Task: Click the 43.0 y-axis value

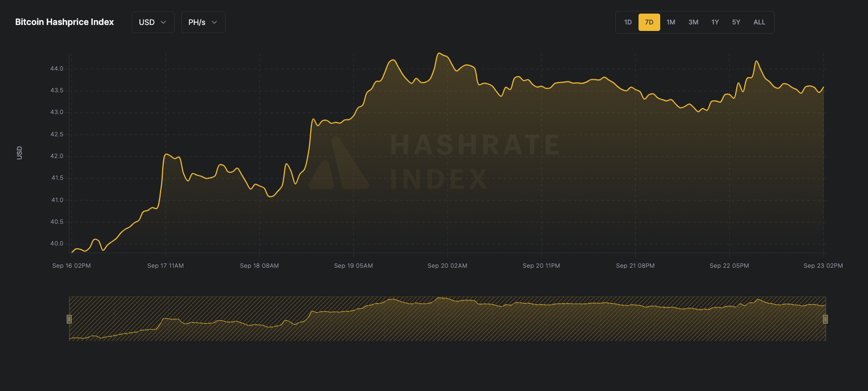Action: click(x=57, y=112)
